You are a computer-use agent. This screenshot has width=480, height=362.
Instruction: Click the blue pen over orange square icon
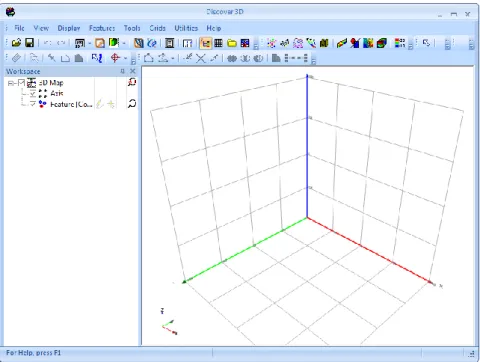pyautogui.click(x=139, y=43)
